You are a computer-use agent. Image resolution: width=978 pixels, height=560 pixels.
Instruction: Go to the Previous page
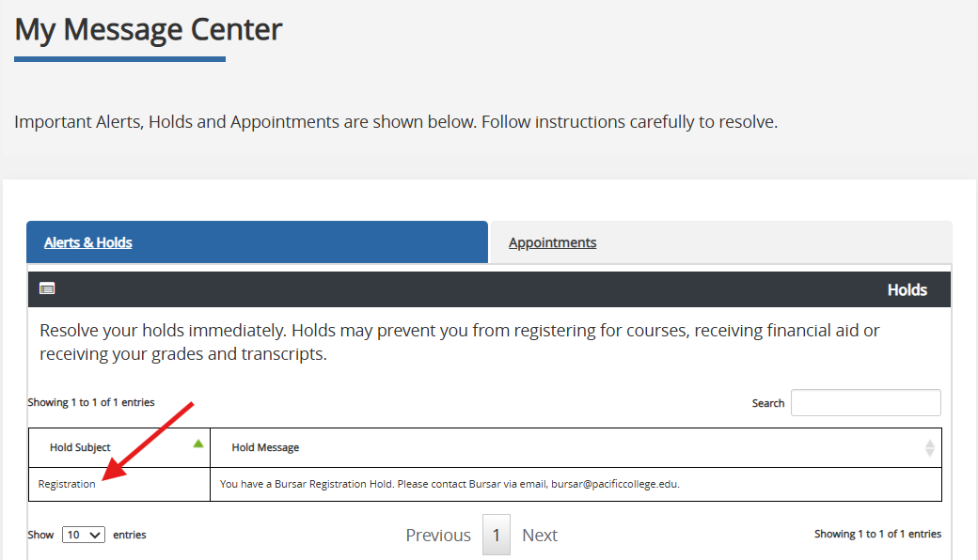click(x=438, y=536)
